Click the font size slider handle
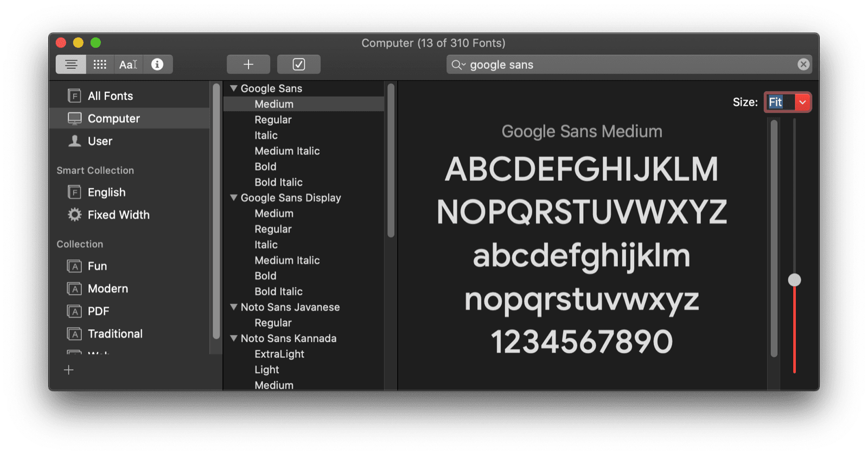The height and width of the screenshot is (455, 868). pyautogui.click(x=794, y=280)
